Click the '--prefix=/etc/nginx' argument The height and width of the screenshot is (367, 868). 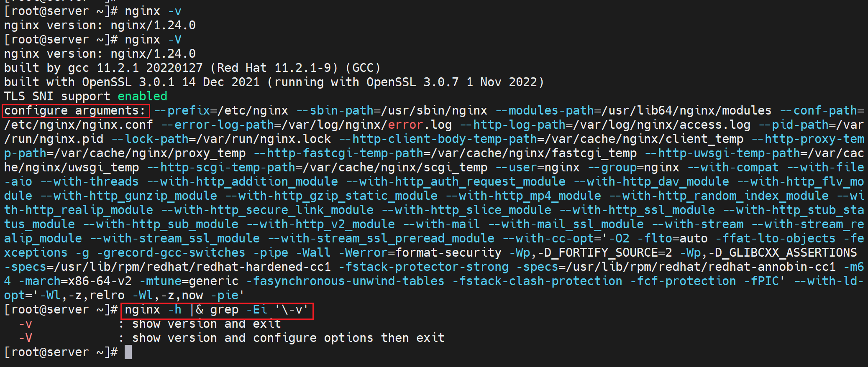click(x=221, y=111)
